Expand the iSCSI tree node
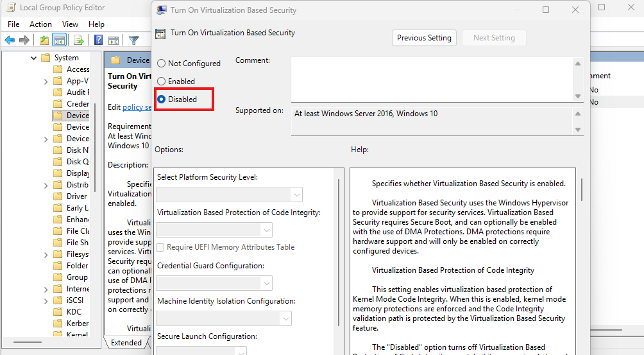 pyautogui.click(x=46, y=301)
